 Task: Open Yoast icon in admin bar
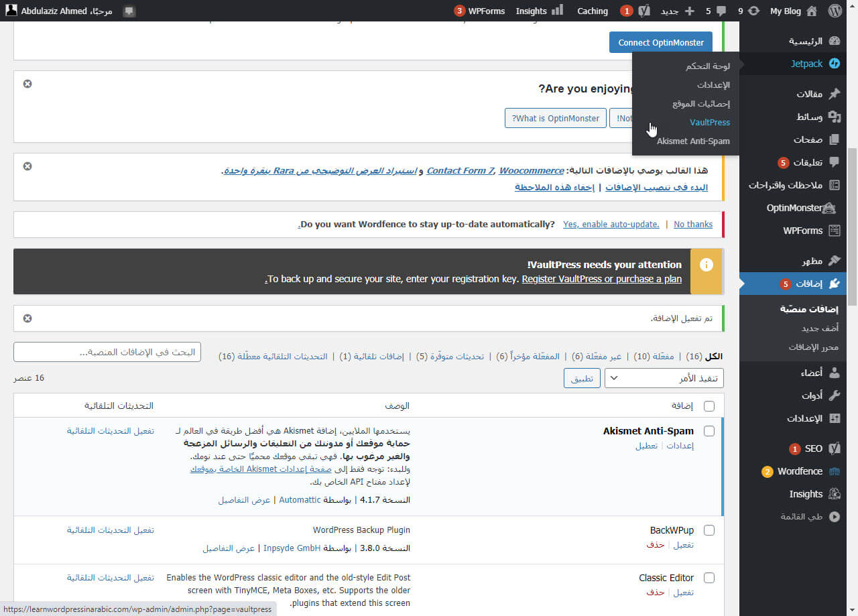644,11
